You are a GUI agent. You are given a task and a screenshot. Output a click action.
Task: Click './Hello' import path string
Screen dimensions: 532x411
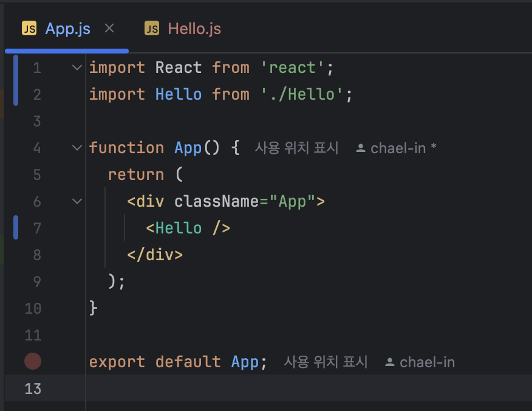[x=301, y=94]
